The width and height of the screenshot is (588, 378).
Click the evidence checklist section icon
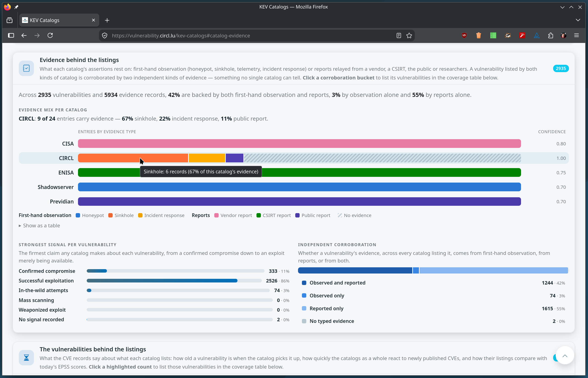(x=26, y=68)
